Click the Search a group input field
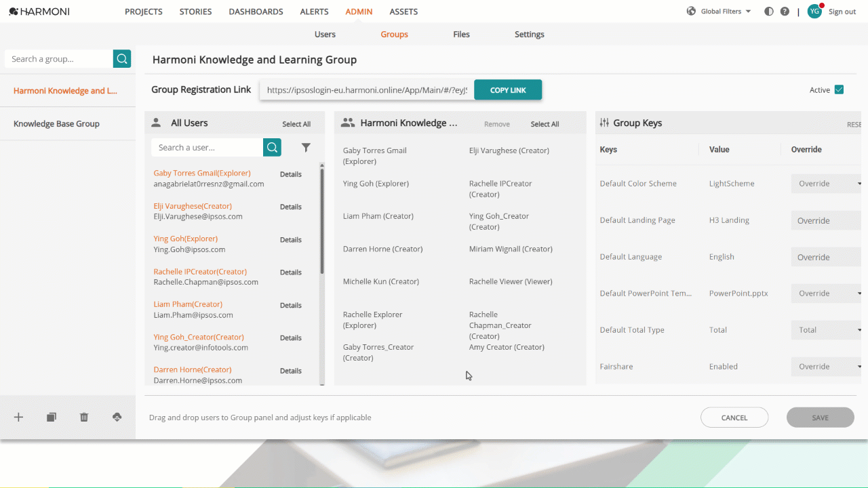This screenshot has width=868, height=488. [x=59, y=59]
